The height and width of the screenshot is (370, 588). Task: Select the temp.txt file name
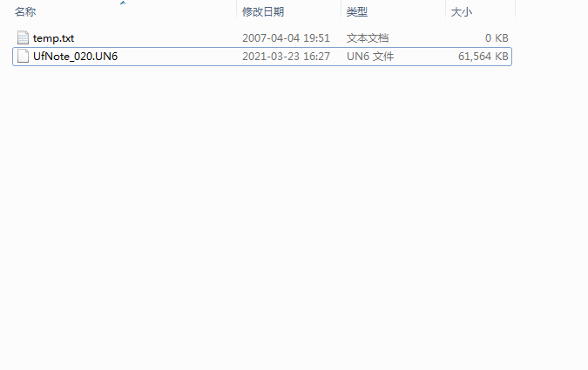click(54, 38)
